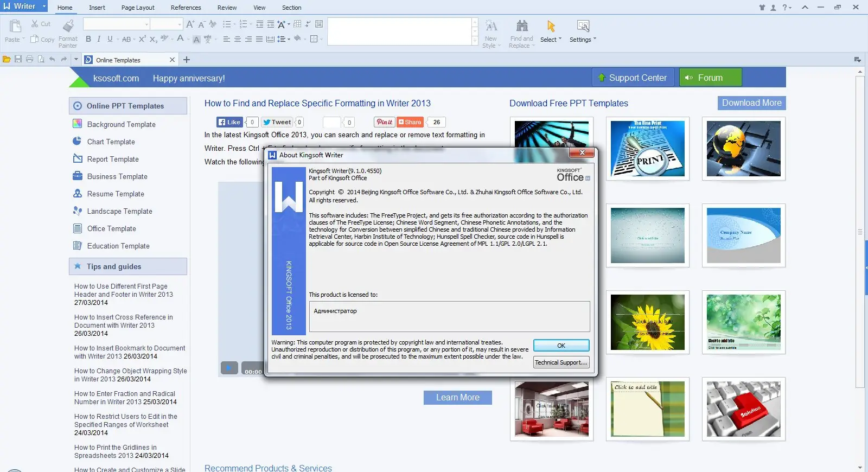
Task: Toggle italic formatting
Action: coord(99,39)
